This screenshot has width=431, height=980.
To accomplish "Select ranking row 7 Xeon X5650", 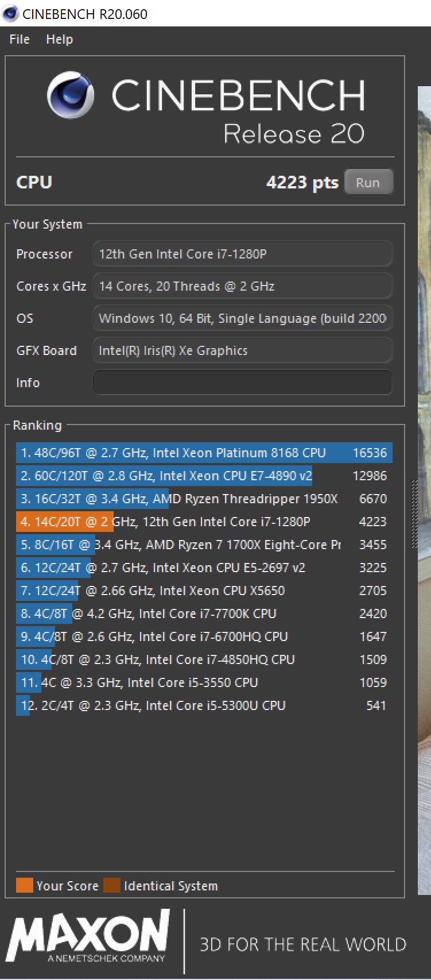I will 204,591.
